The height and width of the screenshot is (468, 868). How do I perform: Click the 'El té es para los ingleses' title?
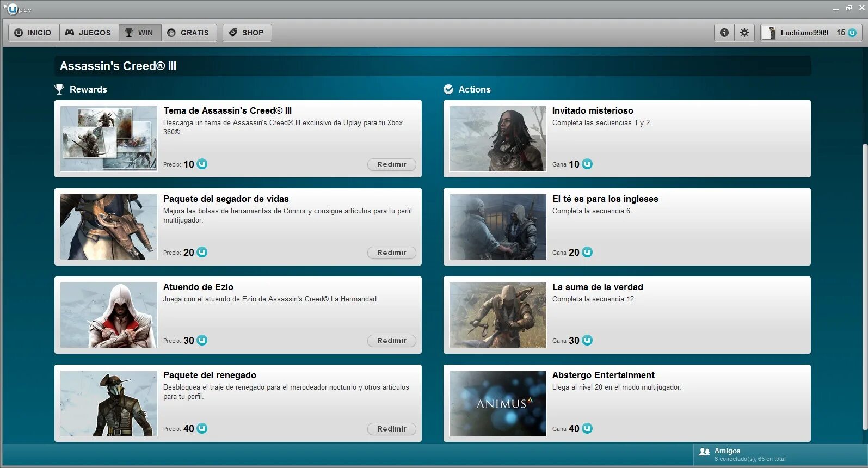click(605, 199)
